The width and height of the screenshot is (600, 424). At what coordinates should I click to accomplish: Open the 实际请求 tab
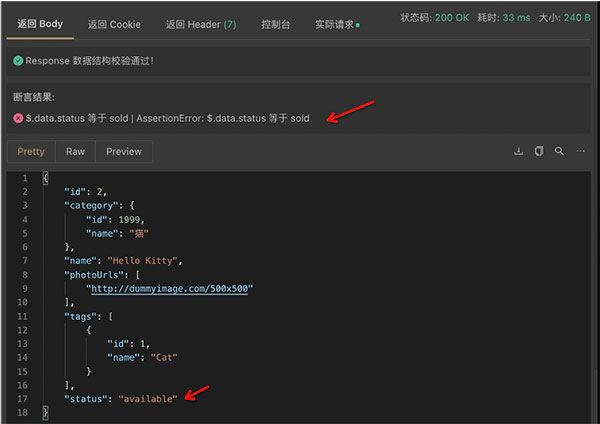[337, 24]
